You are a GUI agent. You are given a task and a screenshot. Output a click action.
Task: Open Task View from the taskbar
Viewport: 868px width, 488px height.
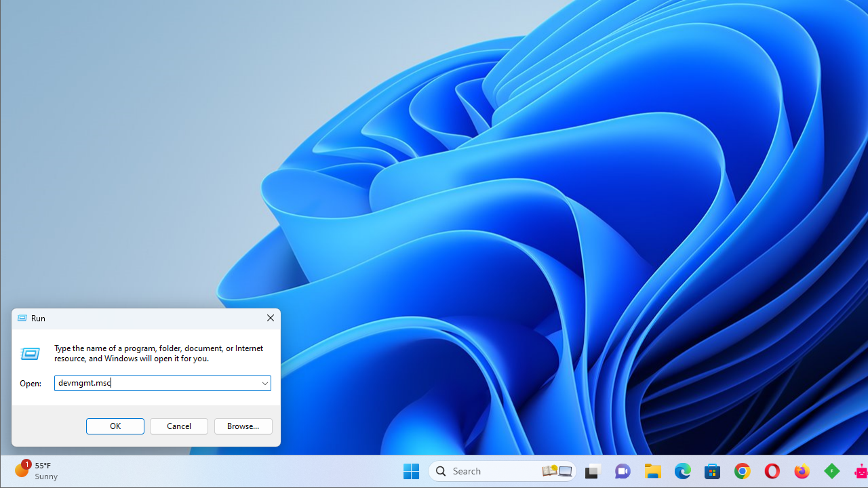pyautogui.click(x=593, y=471)
